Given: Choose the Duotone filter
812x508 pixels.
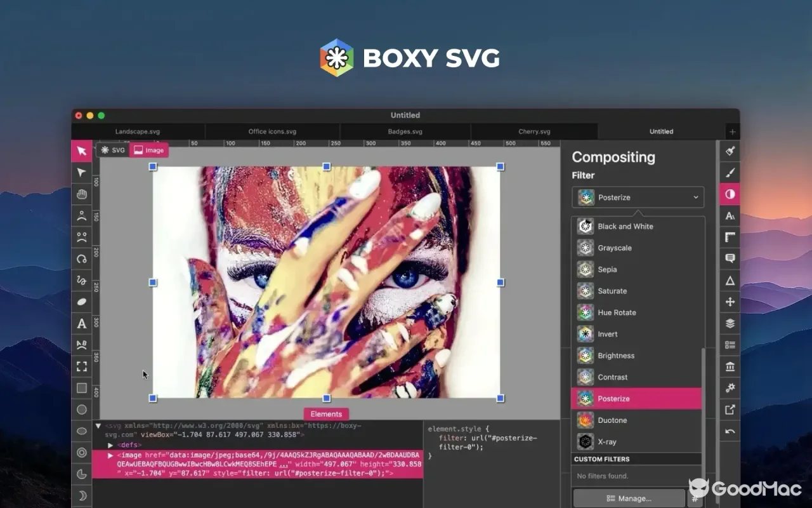Looking at the screenshot, I should click(x=638, y=420).
